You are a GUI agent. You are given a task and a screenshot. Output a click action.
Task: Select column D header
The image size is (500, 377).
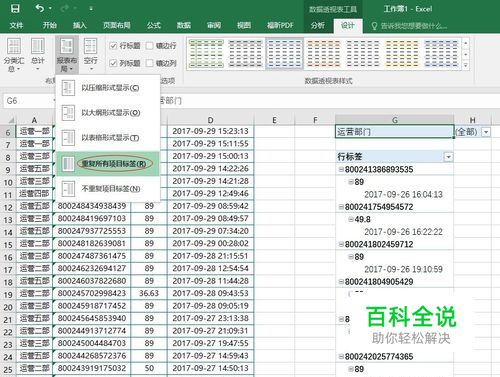[210, 120]
